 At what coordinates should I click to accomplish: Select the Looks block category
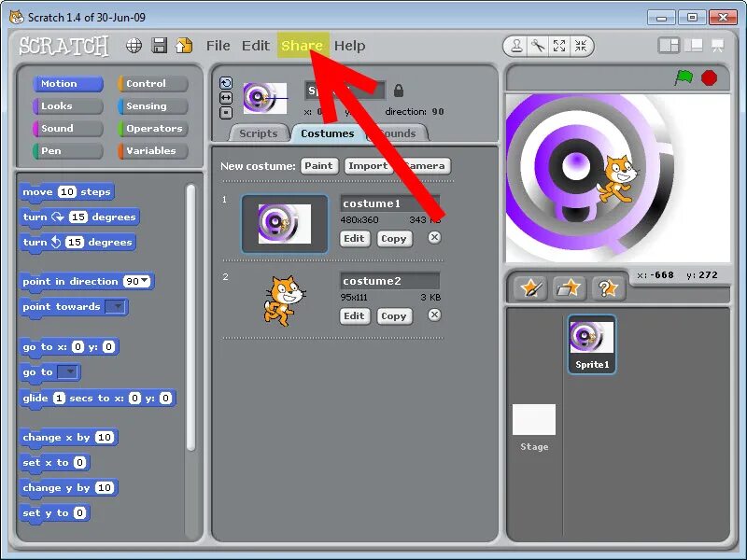(x=68, y=105)
